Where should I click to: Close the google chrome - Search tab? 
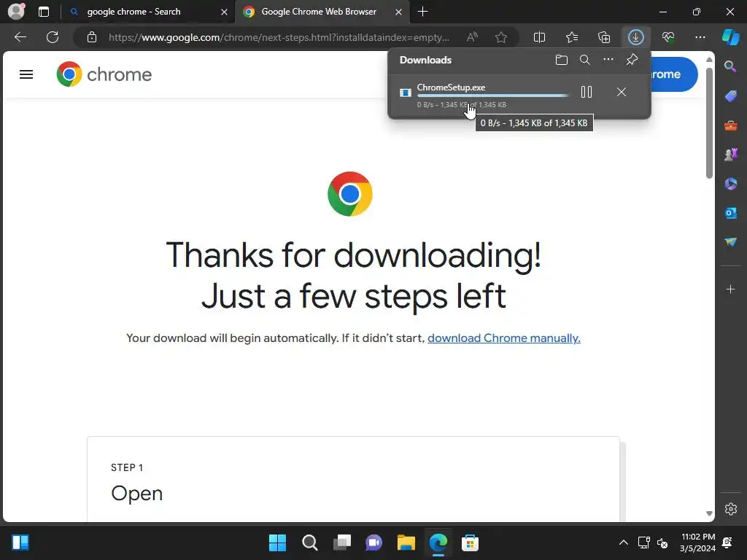pyautogui.click(x=224, y=12)
